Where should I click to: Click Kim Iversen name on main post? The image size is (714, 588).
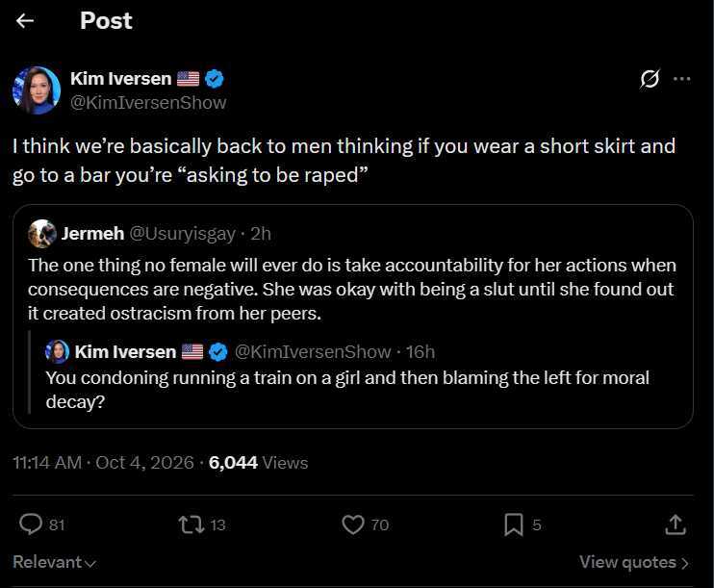120,79
